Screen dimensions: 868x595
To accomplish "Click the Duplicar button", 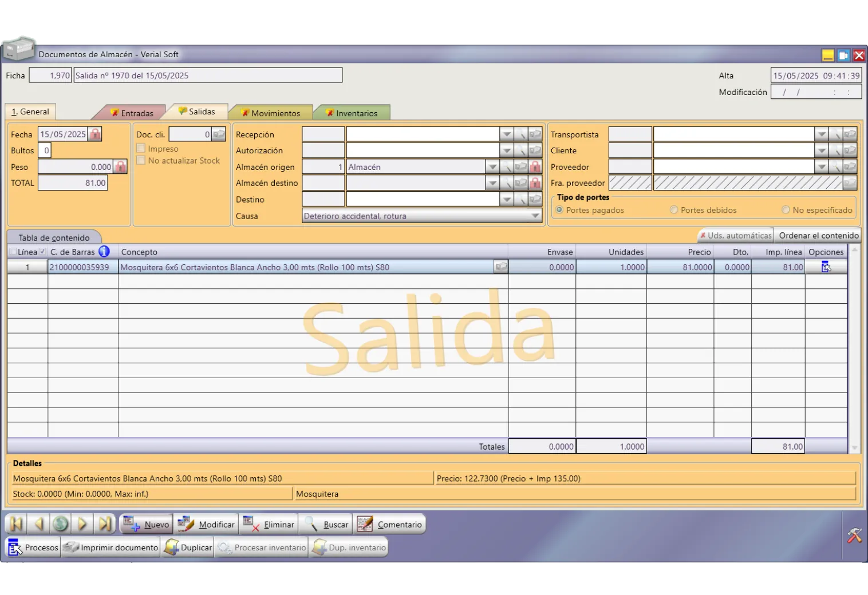I will [x=188, y=548].
